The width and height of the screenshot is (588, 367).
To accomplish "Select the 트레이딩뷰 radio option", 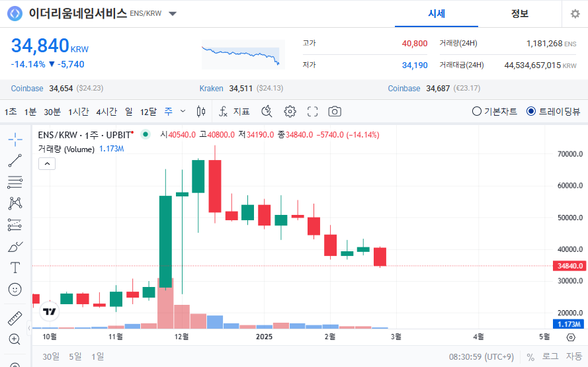I will (554, 111).
